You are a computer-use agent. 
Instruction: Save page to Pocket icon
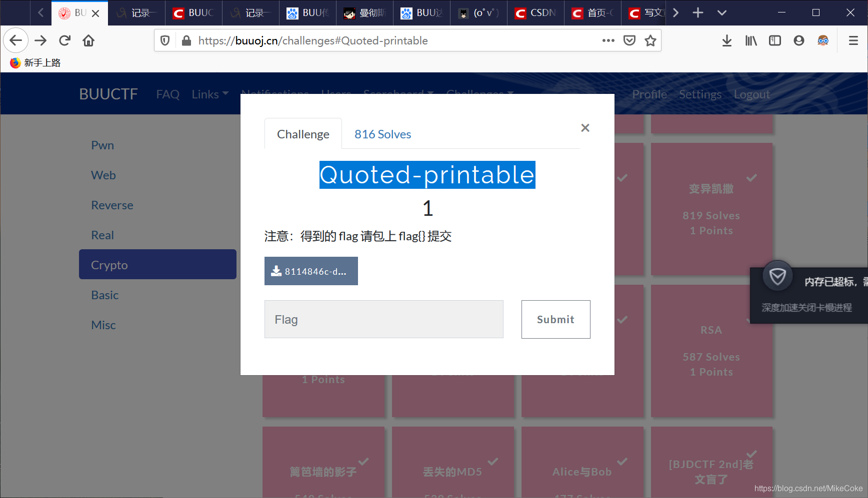[x=629, y=40]
